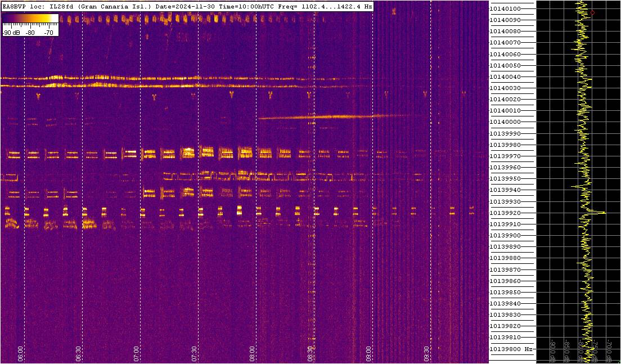Click the 10140010 frequency scale label
621x364 pixels.
[505, 110]
